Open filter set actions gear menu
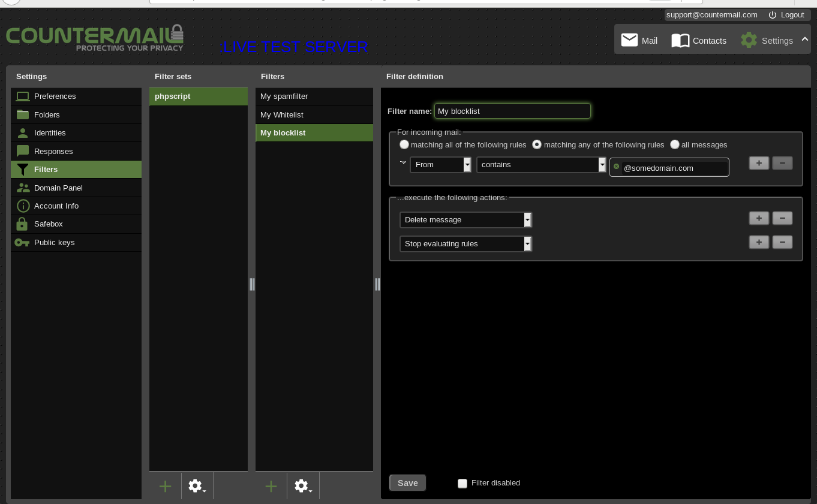 (x=197, y=486)
